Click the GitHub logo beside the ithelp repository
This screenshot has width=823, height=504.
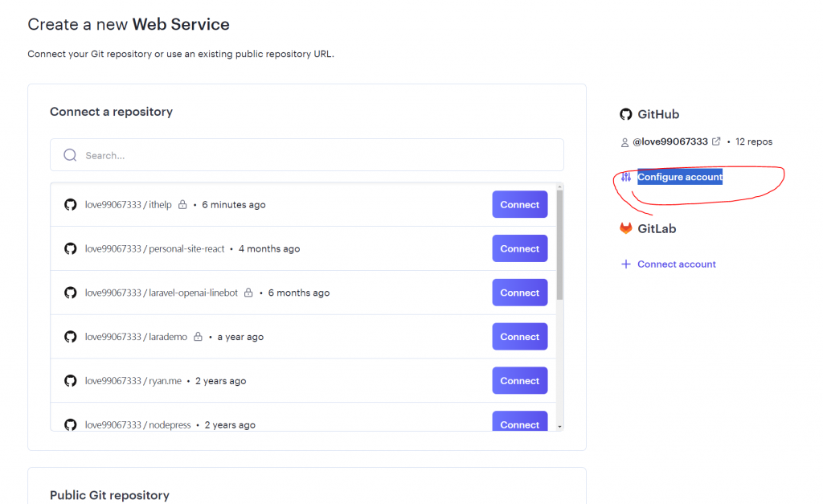(70, 205)
